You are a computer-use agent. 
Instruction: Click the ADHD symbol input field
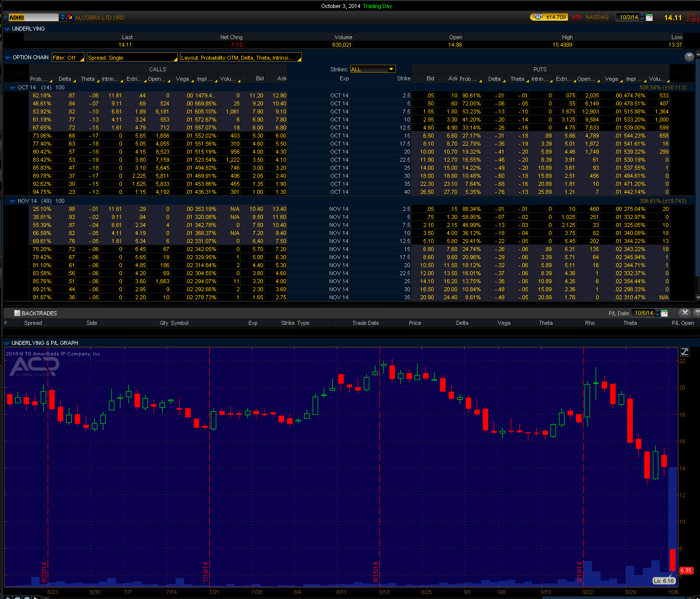click(x=34, y=18)
